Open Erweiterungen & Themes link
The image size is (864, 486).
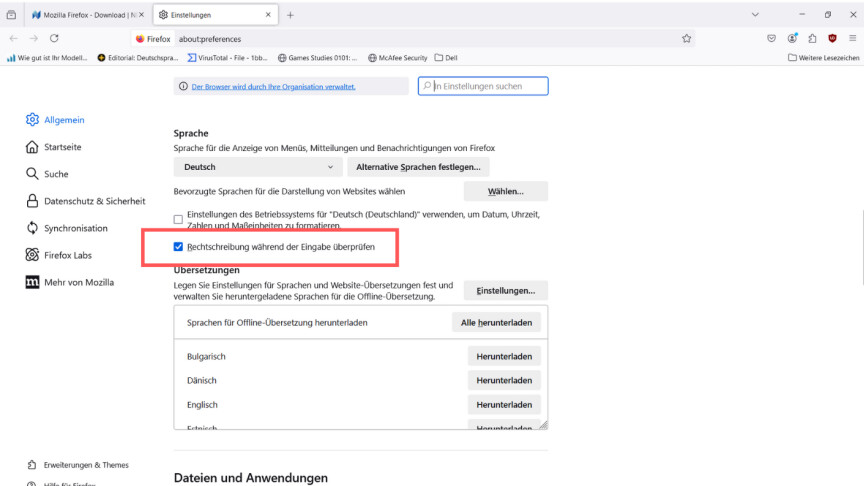click(86, 465)
